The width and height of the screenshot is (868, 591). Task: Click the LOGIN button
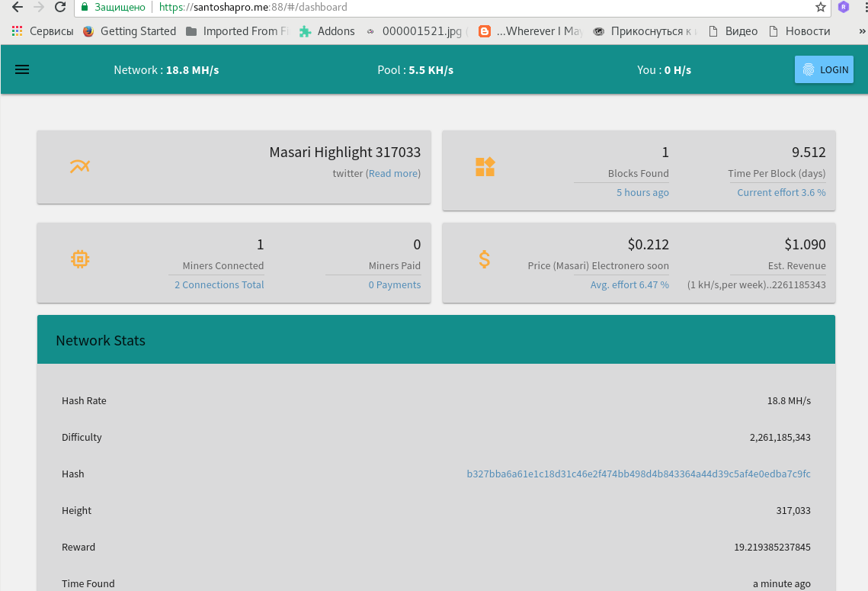click(x=824, y=70)
